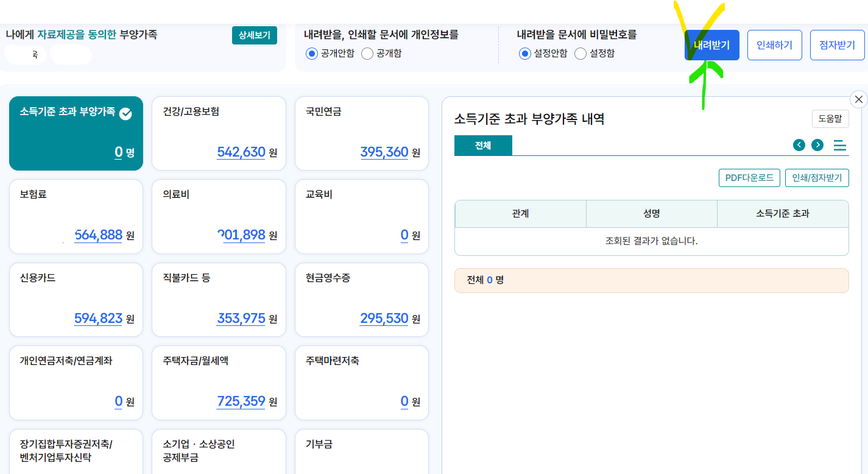Screen dimensions: 868x474
Task: Select the 장기집합투자증권저축/벤처기업투자신탁 card
Action: point(76,451)
